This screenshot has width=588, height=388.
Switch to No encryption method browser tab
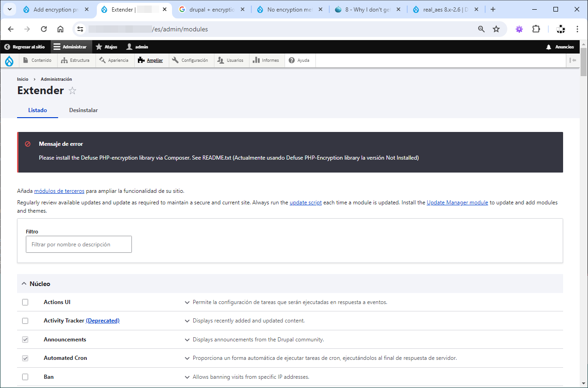pos(291,9)
